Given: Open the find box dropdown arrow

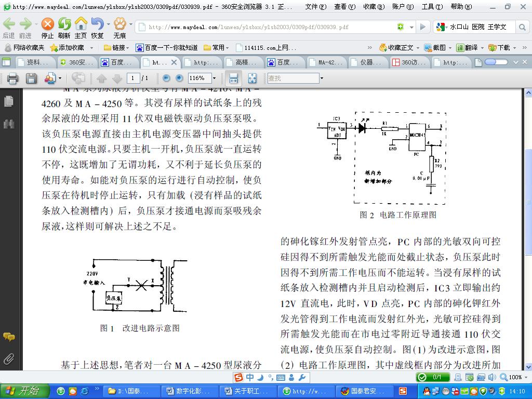Looking at the screenshot, I should pyautogui.click(x=322, y=78).
